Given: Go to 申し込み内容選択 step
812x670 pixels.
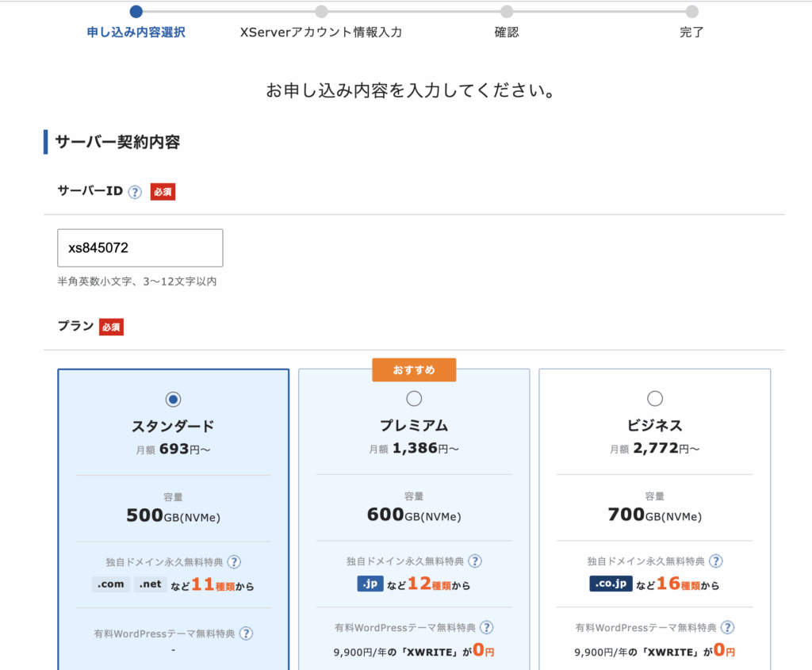Looking at the screenshot, I should pos(136,33).
